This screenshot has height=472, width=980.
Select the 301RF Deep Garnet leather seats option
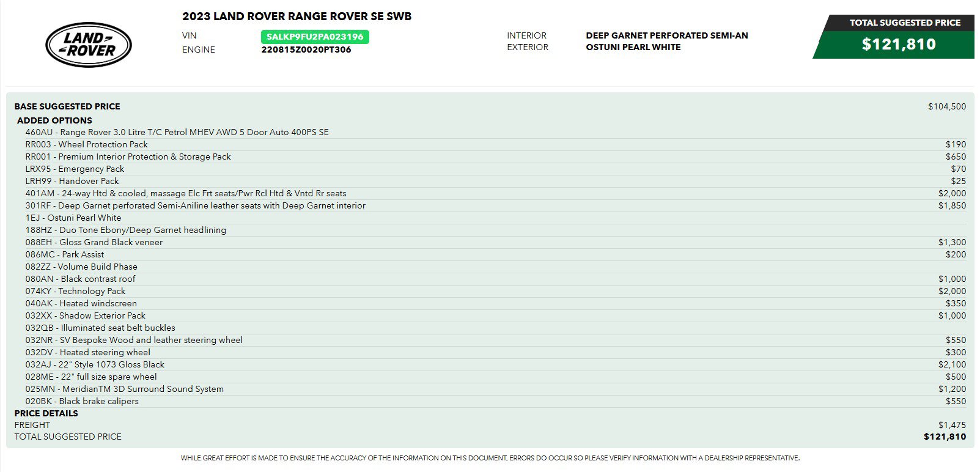coord(496,205)
